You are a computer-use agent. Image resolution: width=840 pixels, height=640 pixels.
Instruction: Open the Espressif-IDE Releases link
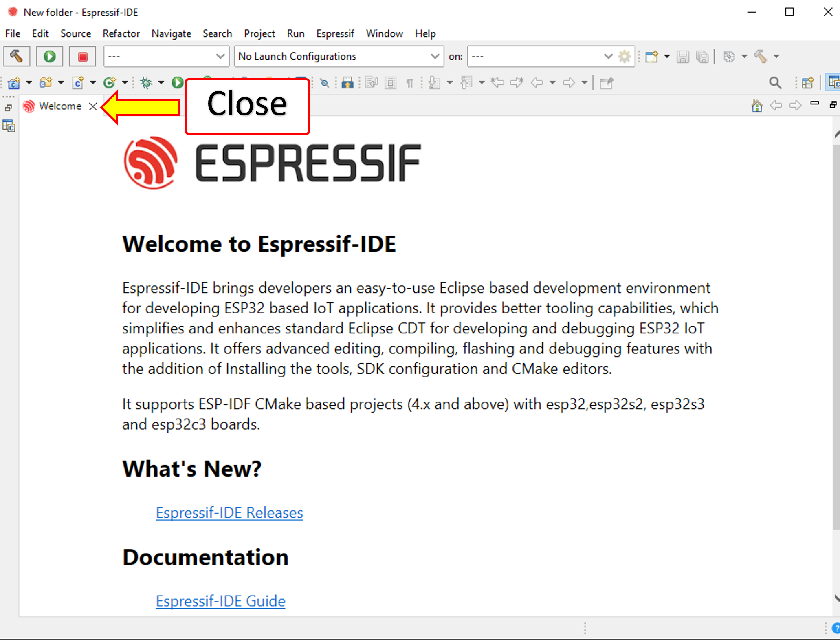click(229, 512)
